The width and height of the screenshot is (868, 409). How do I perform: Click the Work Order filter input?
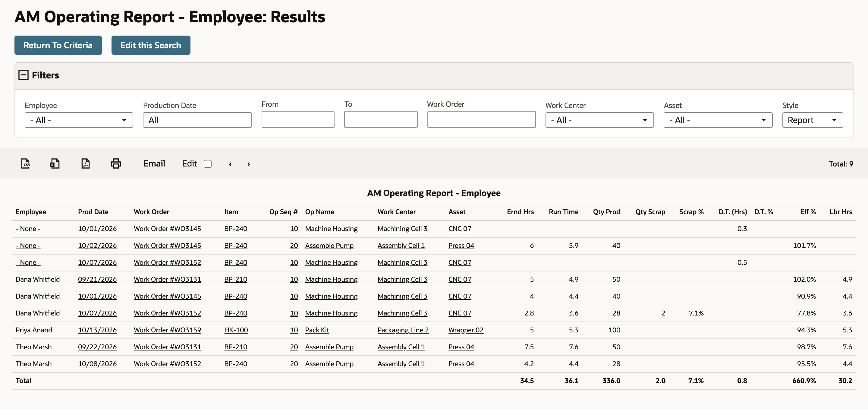pyautogui.click(x=481, y=119)
